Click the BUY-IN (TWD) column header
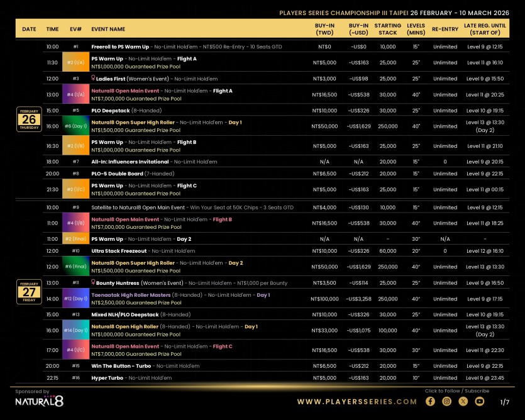525x420 pixels. pyautogui.click(x=324, y=29)
